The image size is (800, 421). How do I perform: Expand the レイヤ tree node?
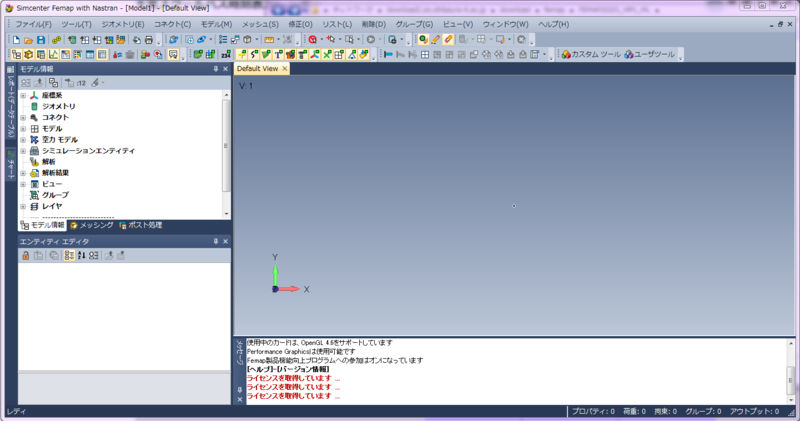[23, 206]
